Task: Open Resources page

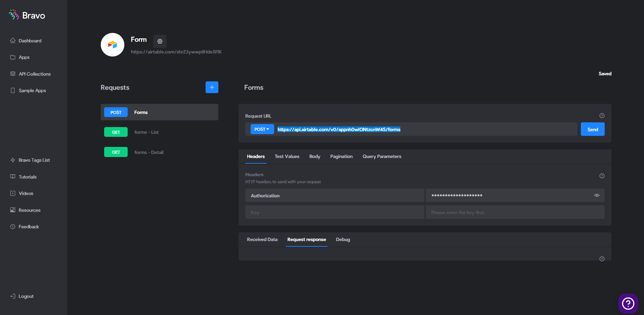Action: pyautogui.click(x=26, y=210)
